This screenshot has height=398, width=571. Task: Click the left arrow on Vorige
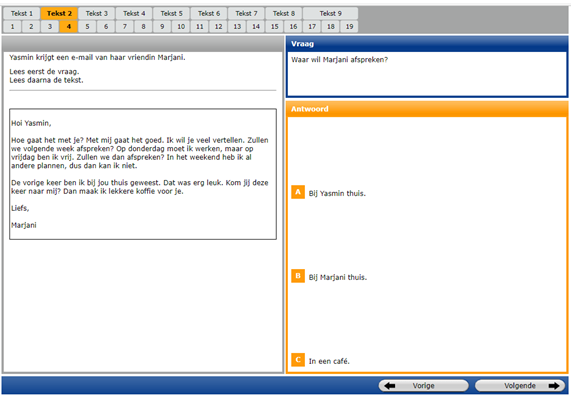pyautogui.click(x=390, y=386)
